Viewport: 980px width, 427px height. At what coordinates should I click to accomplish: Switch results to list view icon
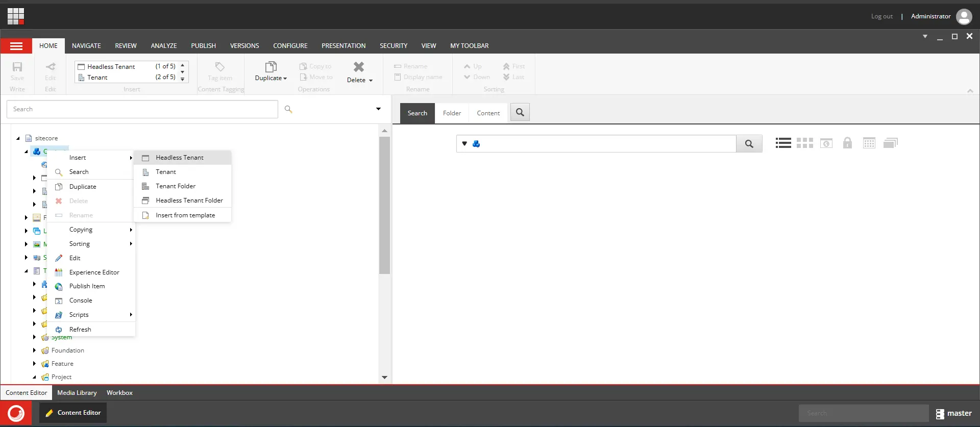point(783,143)
